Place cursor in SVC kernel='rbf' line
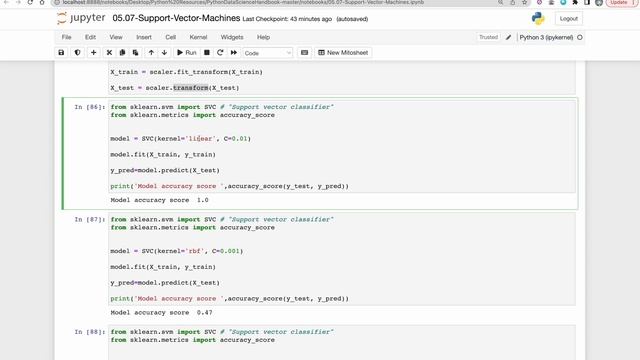 coord(176,251)
